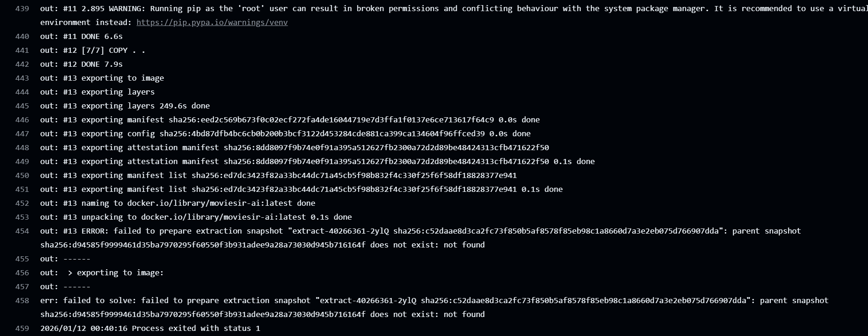Click line number 441 anchor
Image resolution: width=868 pixels, height=336 pixels.
[22, 50]
